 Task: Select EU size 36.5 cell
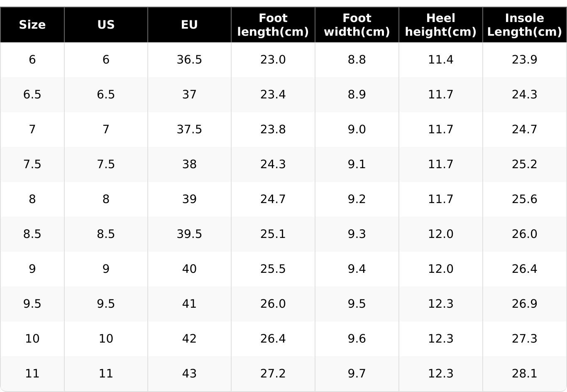coord(189,60)
